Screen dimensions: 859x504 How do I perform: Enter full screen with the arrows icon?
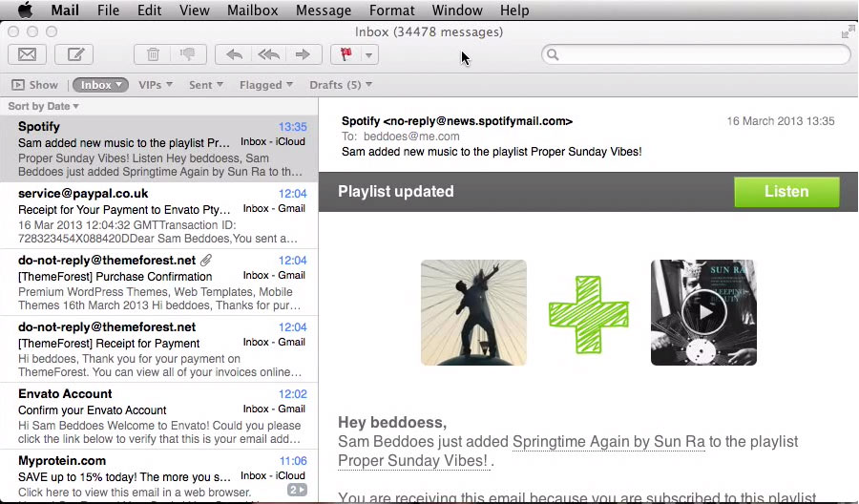click(x=849, y=32)
